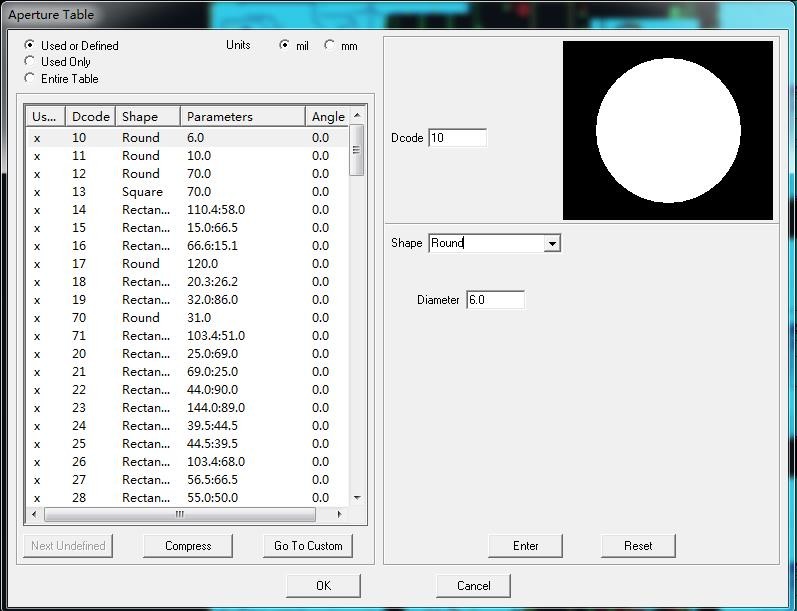Click the list scroll-down arrow
The height and width of the screenshot is (611, 797).
(357, 498)
